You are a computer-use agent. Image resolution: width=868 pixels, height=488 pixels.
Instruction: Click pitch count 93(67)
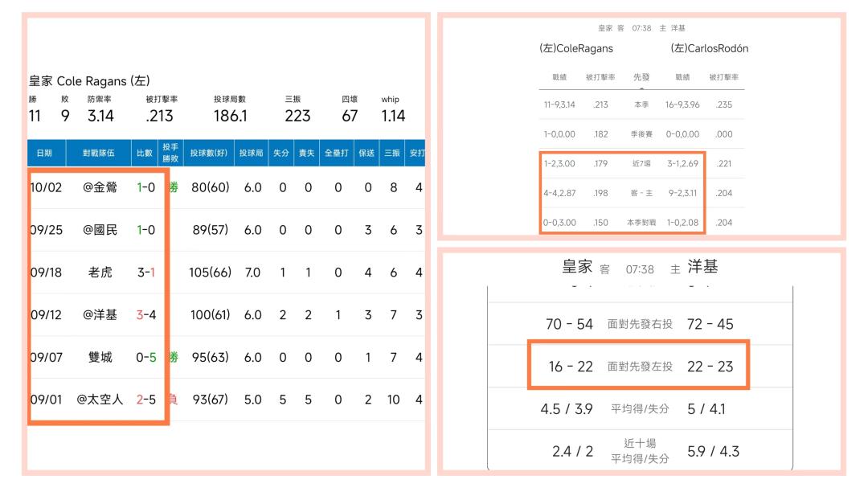211,400
